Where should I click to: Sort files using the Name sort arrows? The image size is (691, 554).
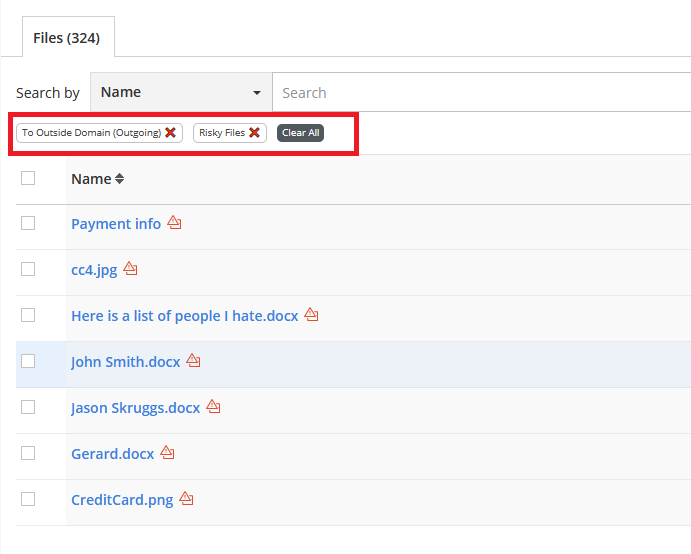coord(120,179)
